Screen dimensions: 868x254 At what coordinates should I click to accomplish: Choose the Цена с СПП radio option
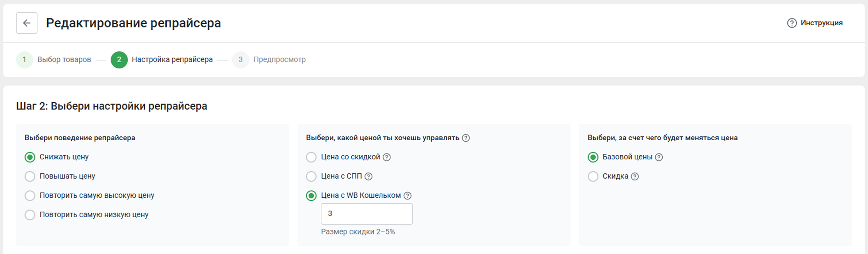pyautogui.click(x=311, y=176)
